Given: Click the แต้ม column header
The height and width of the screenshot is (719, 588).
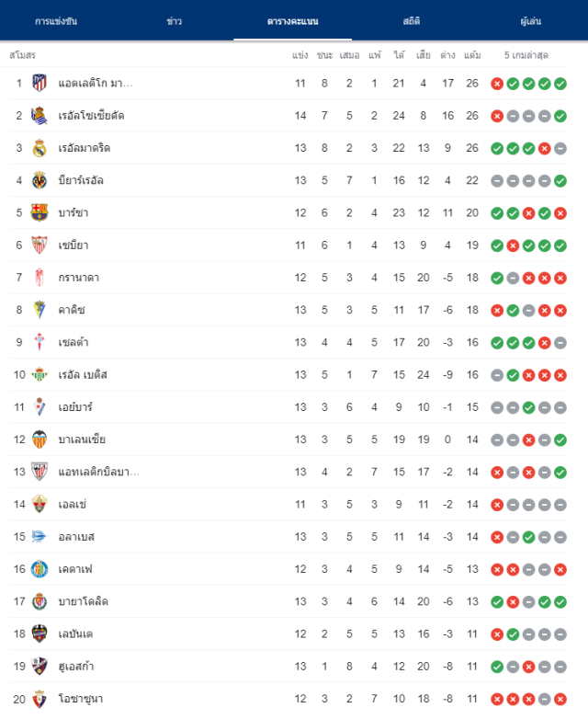Looking at the screenshot, I should (x=472, y=55).
